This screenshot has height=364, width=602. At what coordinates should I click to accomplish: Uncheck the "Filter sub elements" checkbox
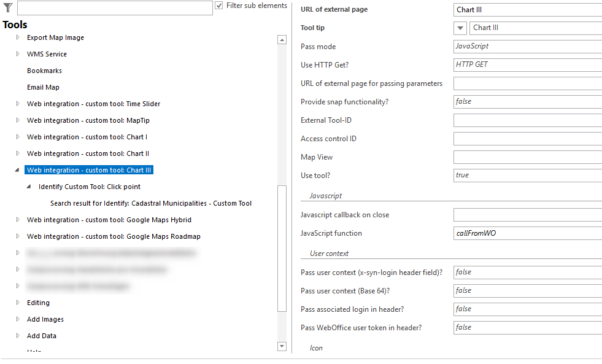coord(219,6)
